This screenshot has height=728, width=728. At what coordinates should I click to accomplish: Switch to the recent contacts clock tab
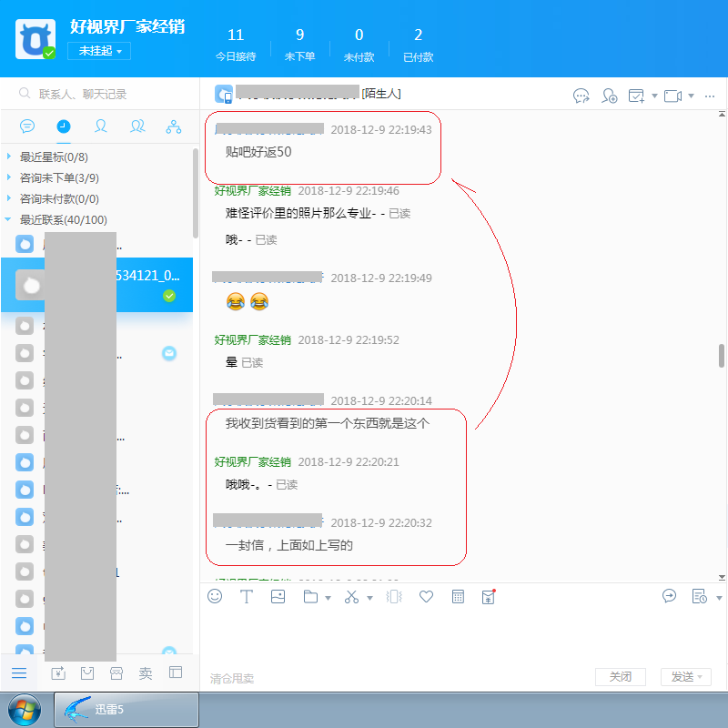point(64,126)
